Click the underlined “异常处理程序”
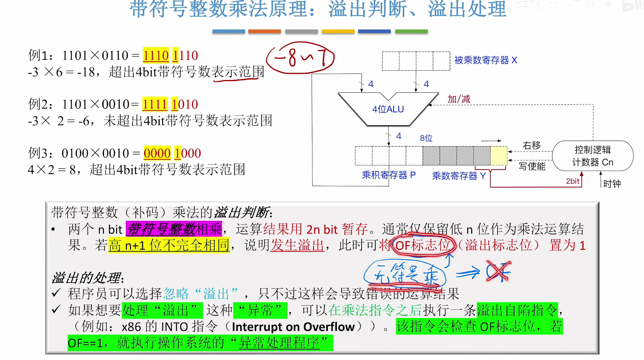 point(279,343)
